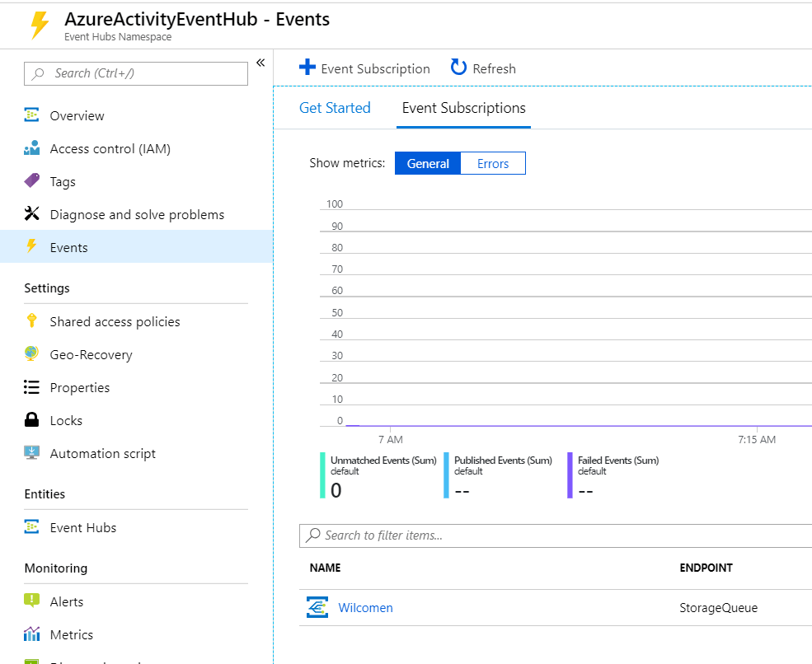
Task: Switch metrics view to Errors
Action: pyautogui.click(x=492, y=163)
